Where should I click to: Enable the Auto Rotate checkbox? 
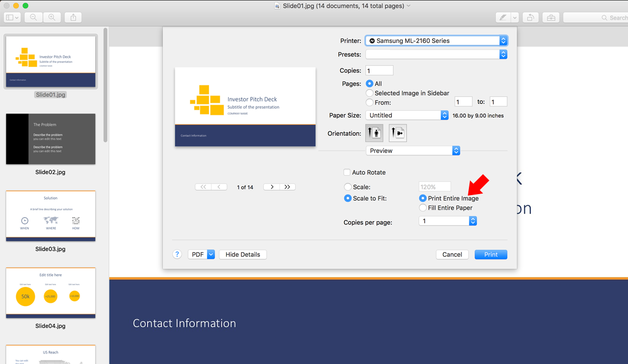[x=346, y=172]
